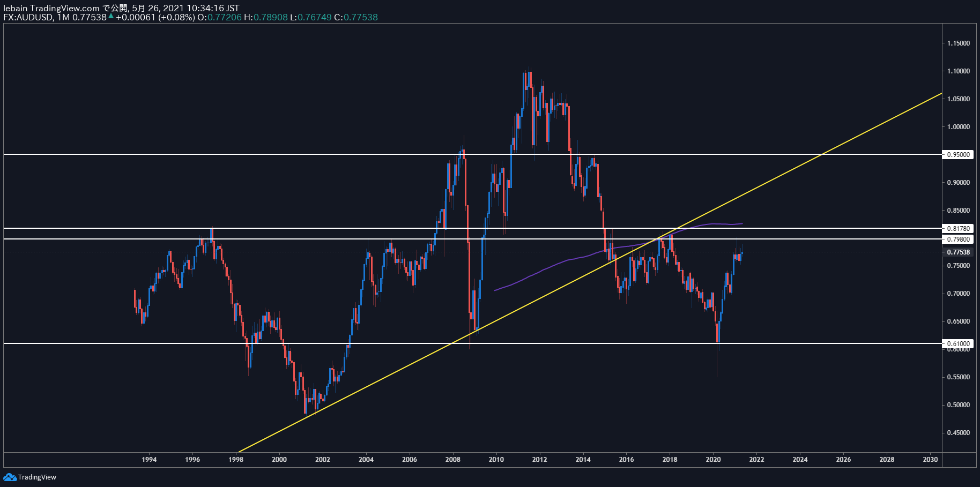Click the current price label 0.77538 on axis
Screen dimensions: 980x487
pyautogui.click(x=958, y=252)
